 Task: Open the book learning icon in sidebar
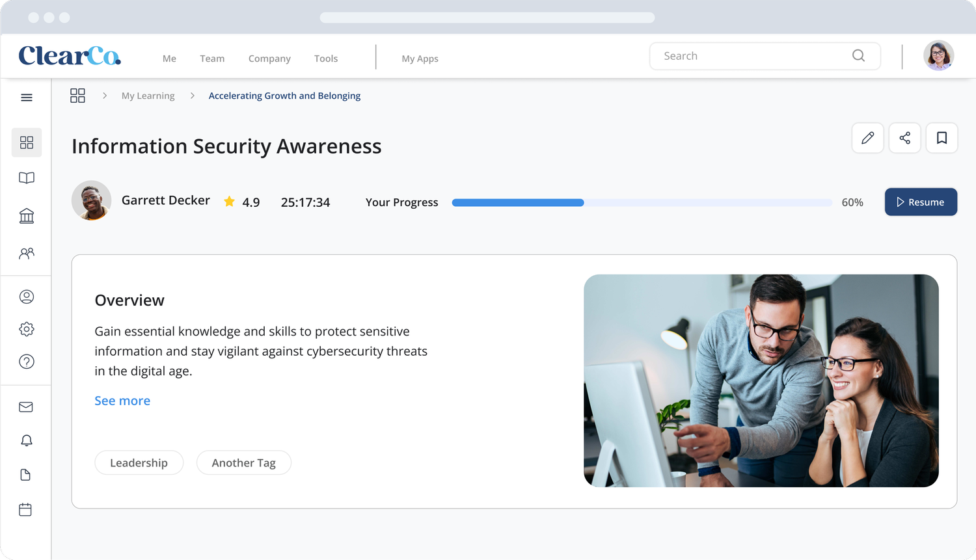click(27, 178)
